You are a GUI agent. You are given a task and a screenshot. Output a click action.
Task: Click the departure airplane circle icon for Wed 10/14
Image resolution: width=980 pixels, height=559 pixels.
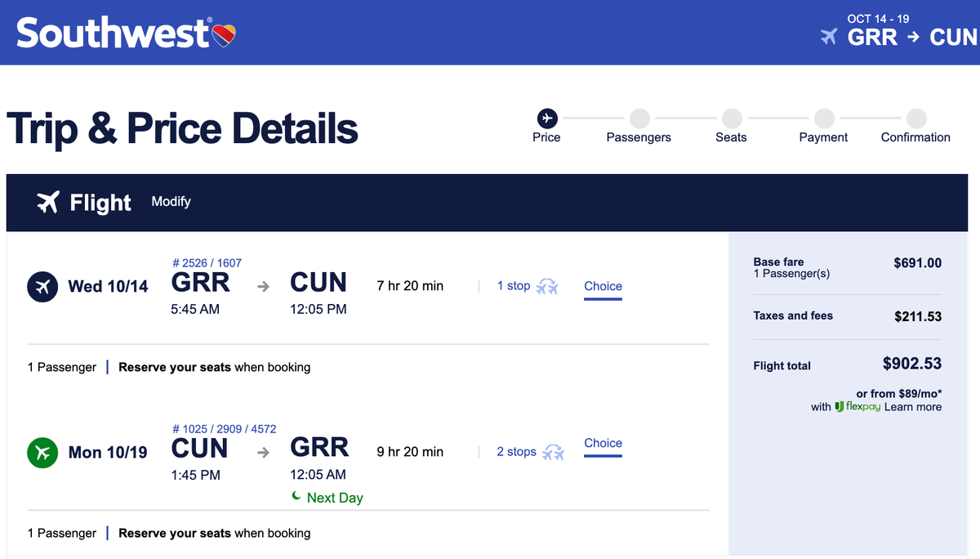tap(42, 287)
